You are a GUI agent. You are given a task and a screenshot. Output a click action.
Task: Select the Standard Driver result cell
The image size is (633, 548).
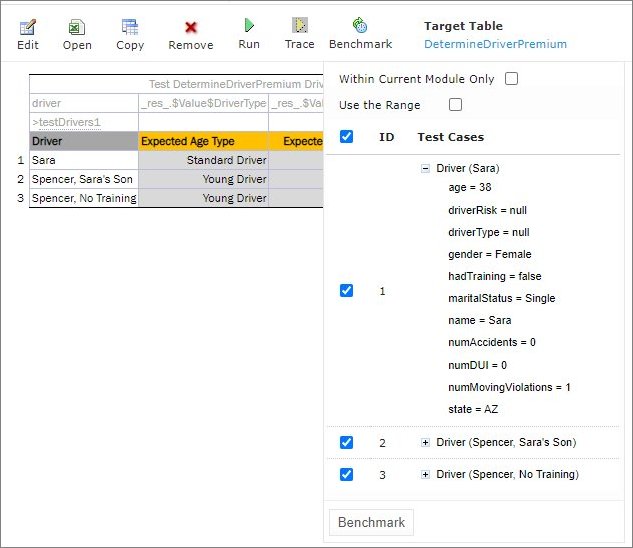pos(203,160)
